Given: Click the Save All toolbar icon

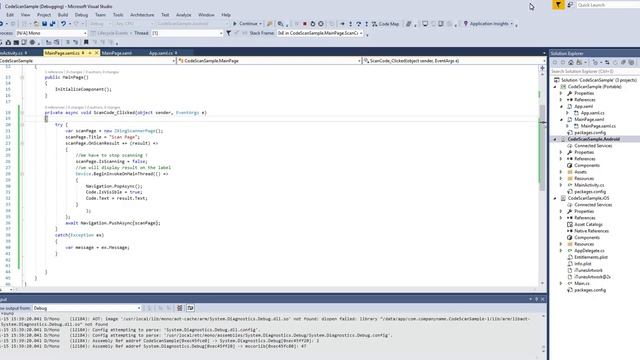Looking at the screenshot, I should [x=53, y=24].
